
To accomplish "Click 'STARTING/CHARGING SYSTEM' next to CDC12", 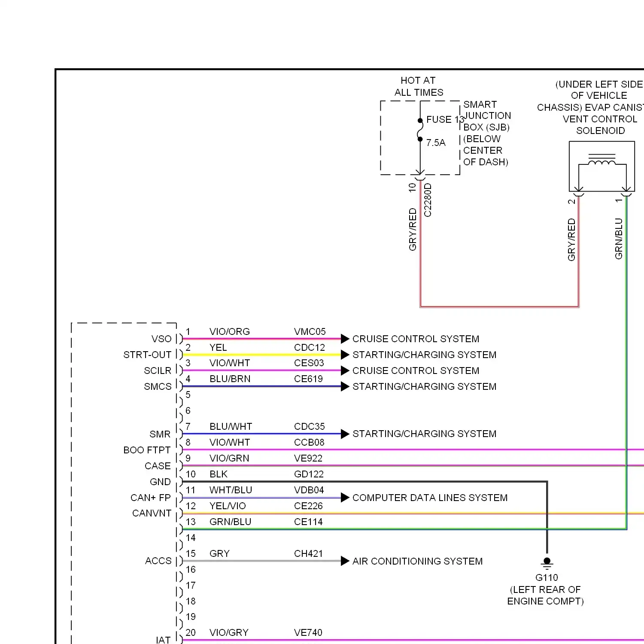I will [424, 355].
